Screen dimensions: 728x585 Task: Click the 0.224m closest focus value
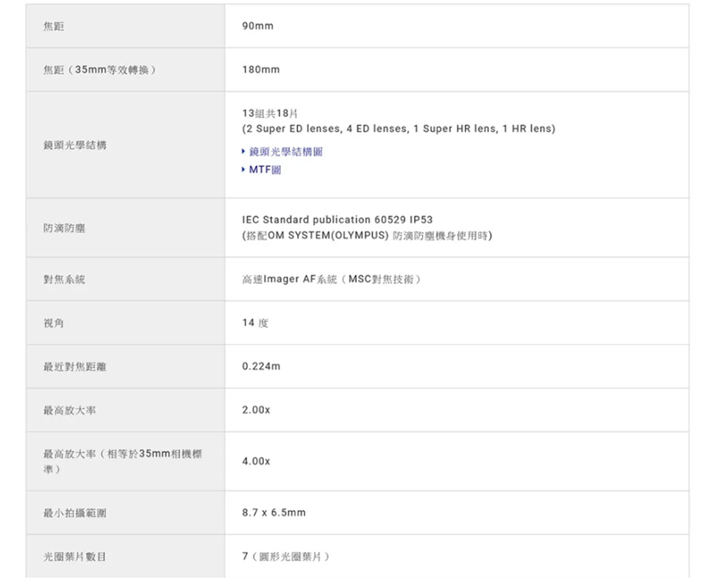(x=261, y=366)
